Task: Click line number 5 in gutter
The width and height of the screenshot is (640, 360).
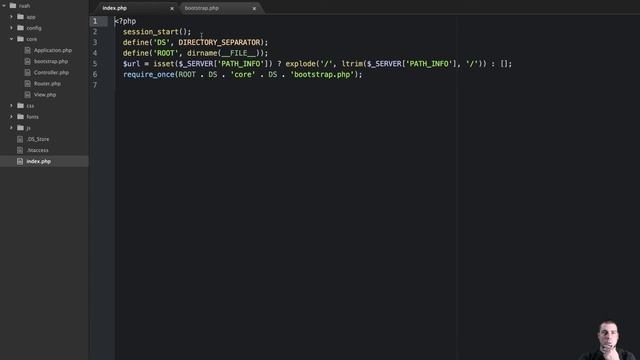Action: click(95, 64)
